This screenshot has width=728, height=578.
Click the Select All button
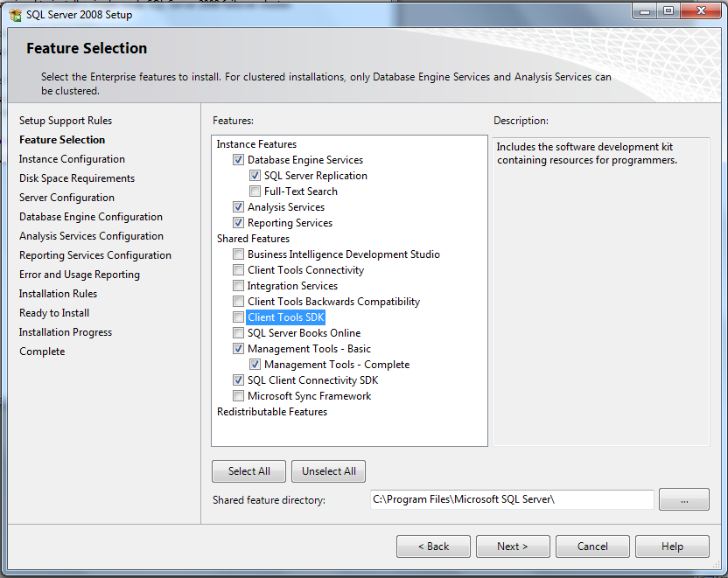point(248,471)
